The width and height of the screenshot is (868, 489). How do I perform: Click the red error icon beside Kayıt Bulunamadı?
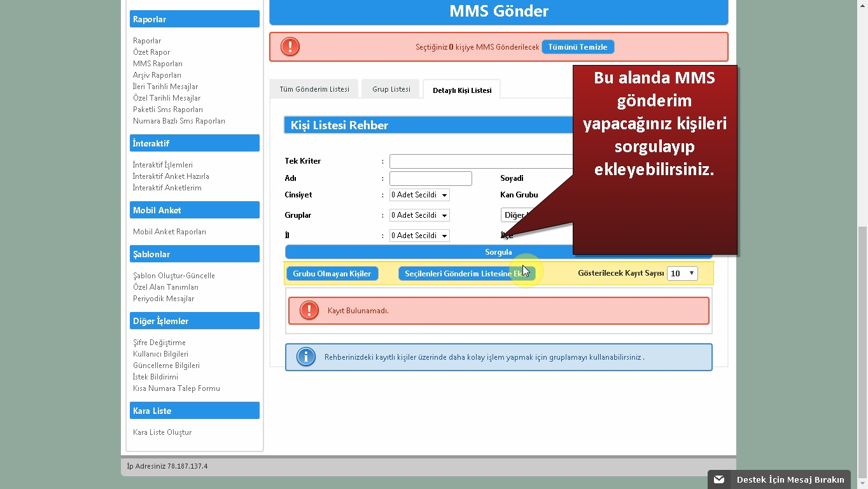point(309,311)
